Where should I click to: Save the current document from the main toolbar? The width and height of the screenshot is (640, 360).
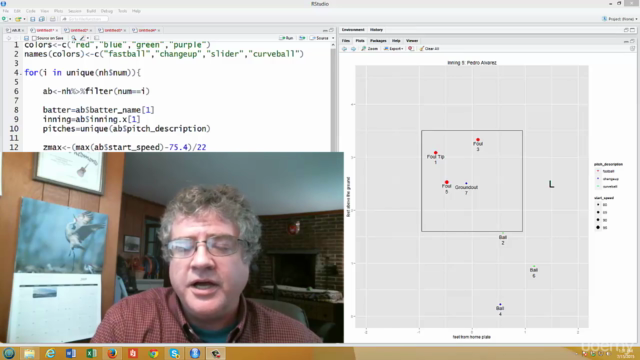pyautogui.click(x=33, y=19)
